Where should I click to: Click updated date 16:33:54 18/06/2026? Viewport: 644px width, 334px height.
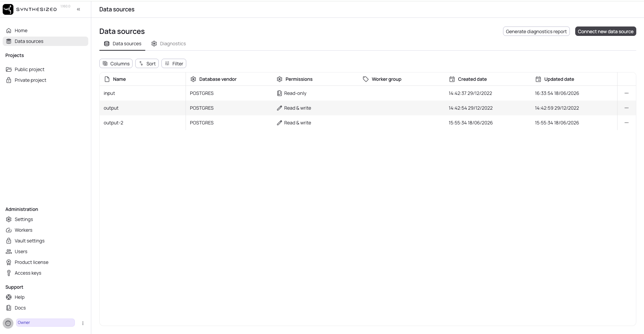pos(557,93)
